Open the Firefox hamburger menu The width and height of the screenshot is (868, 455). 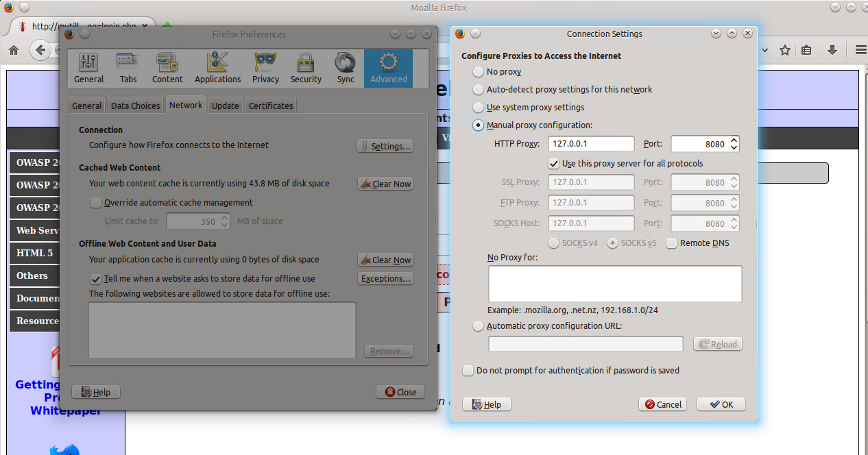860,50
